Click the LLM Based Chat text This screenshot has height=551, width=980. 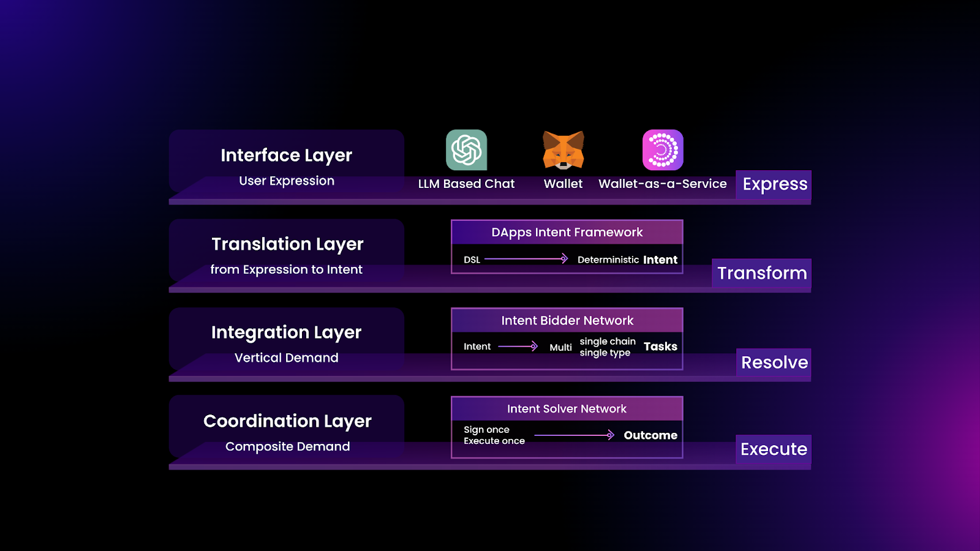click(x=466, y=184)
